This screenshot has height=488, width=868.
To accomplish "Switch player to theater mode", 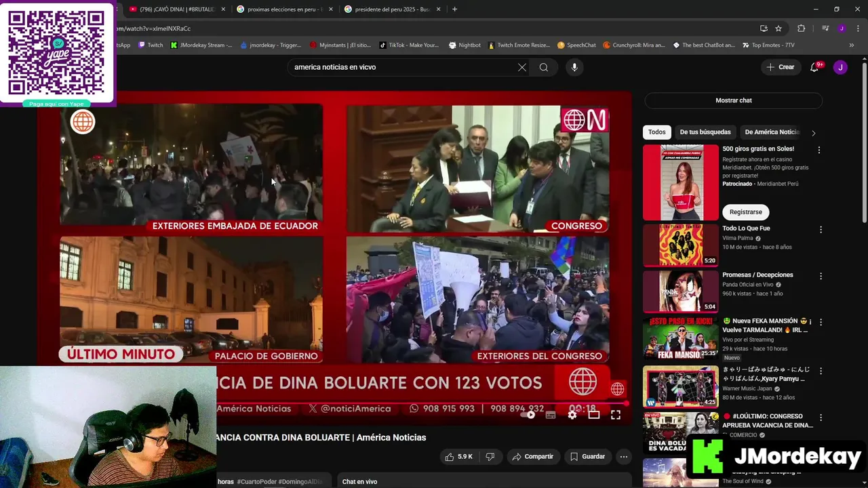I will pyautogui.click(x=594, y=415).
